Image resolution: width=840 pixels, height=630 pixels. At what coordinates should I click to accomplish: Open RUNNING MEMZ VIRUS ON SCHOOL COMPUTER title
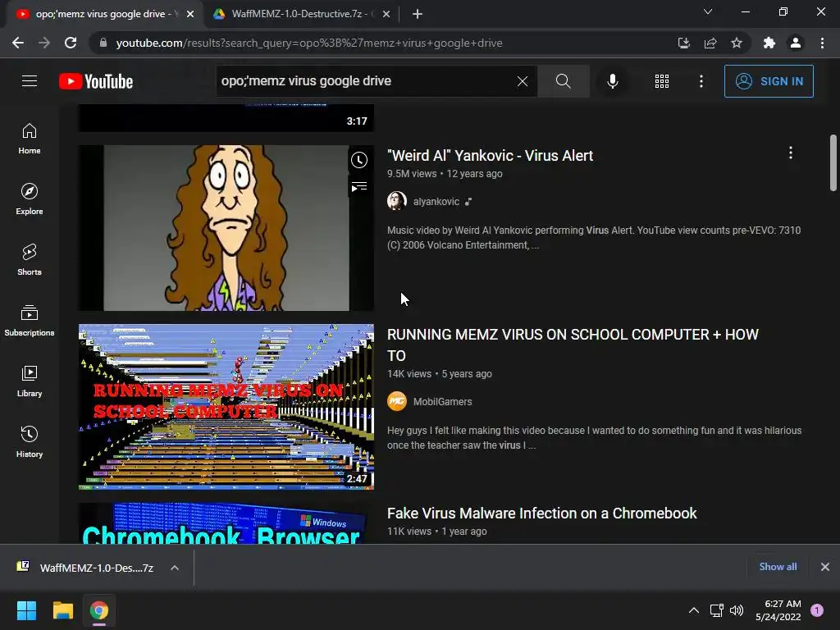(573, 345)
